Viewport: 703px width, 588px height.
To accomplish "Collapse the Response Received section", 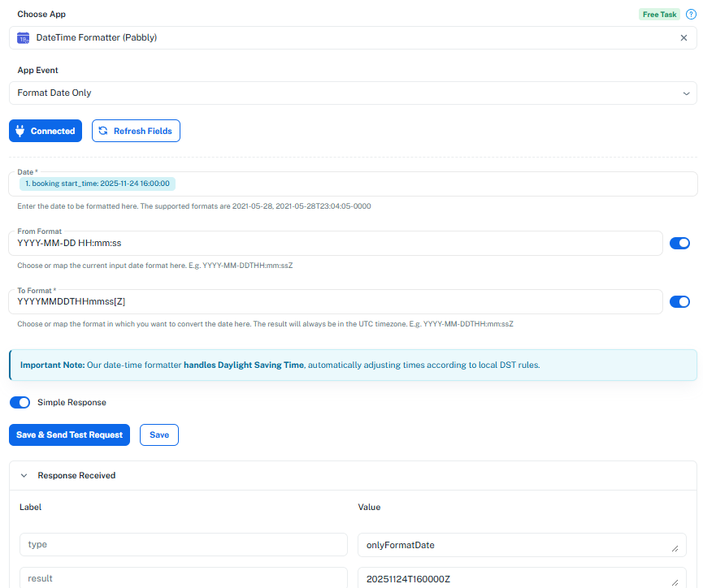I will (x=24, y=475).
